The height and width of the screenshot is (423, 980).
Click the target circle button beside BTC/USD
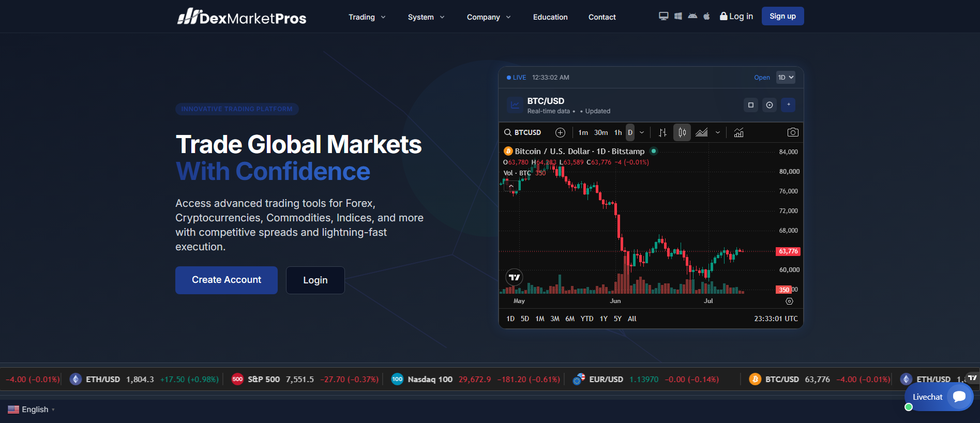coord(770,105)
